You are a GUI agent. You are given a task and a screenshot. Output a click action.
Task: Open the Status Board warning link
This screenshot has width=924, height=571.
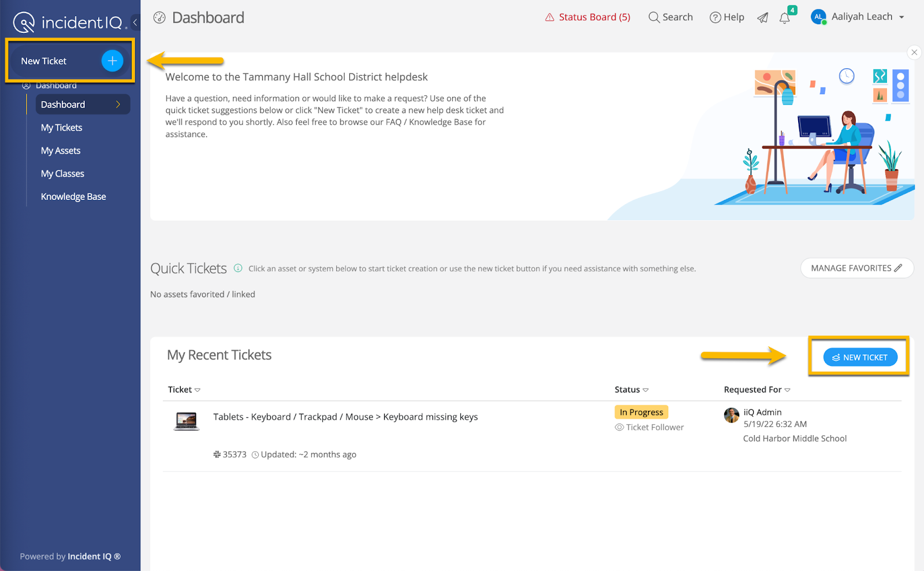click(588, 17)
